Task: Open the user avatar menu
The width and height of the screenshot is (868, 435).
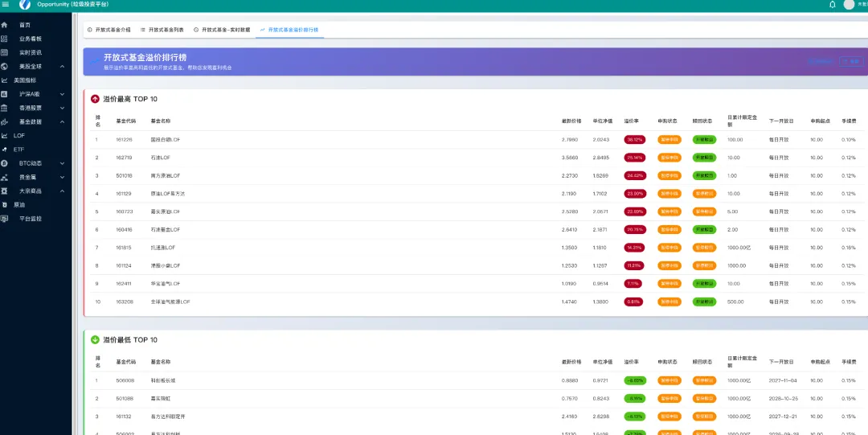Action: pyautogui.click(x=849, y=5)
